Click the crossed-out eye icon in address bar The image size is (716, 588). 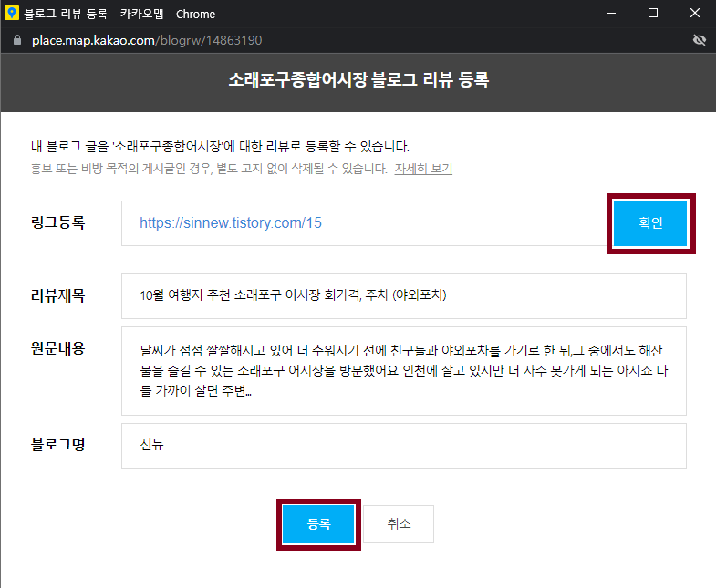pyautogui.click(x=699, y=40)
